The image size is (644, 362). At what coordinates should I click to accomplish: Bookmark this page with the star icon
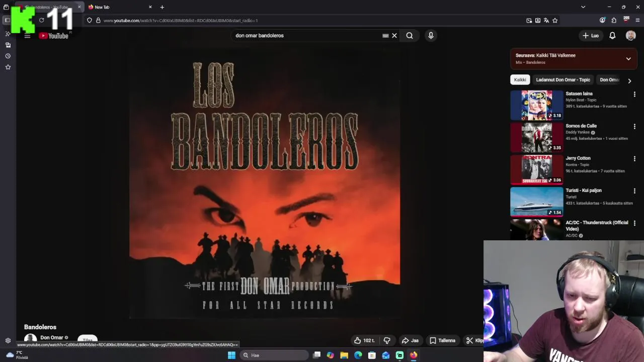pos(555,21)
